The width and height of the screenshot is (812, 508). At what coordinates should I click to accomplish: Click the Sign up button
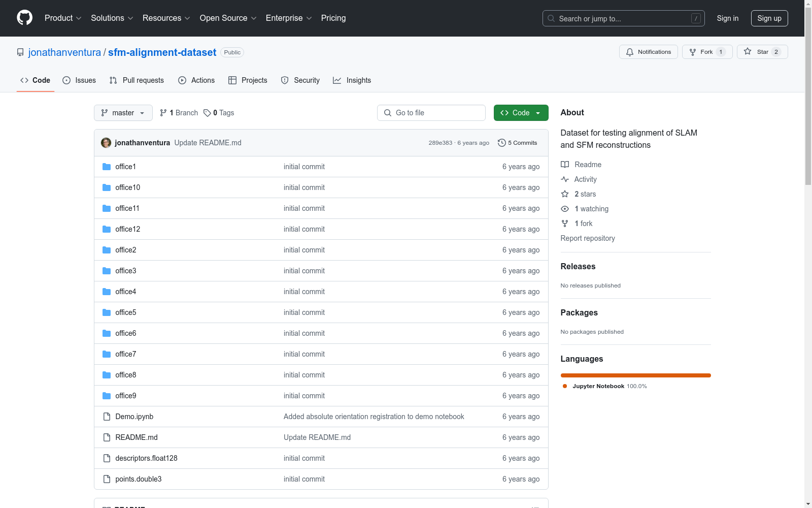769,18
